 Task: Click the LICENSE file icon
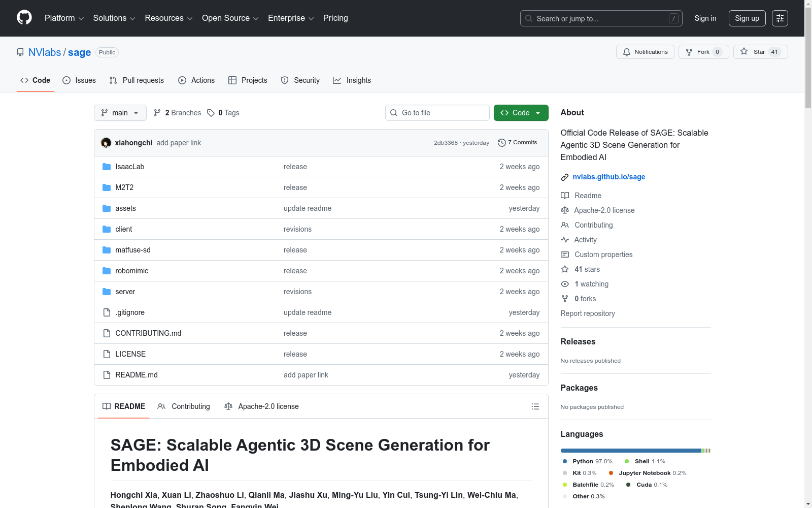107,354
